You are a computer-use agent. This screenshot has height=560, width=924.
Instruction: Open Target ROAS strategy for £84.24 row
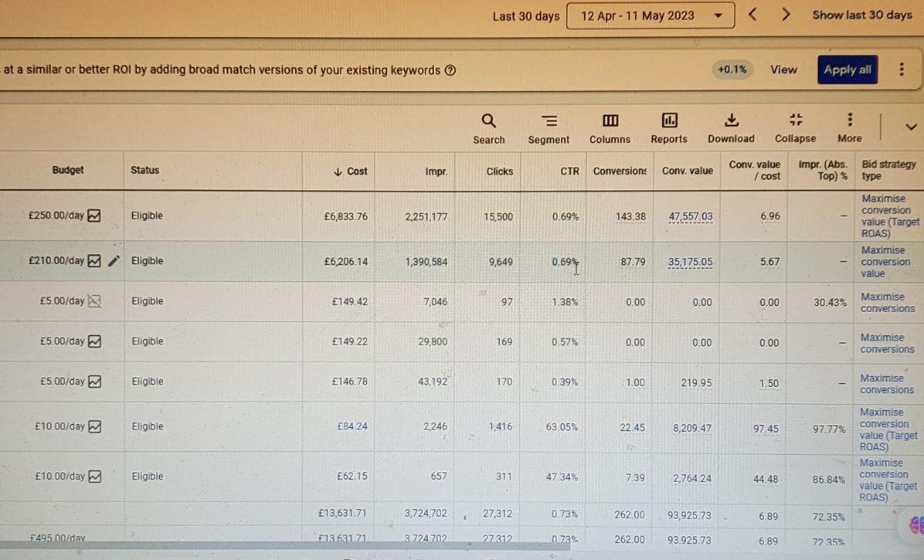888,429
